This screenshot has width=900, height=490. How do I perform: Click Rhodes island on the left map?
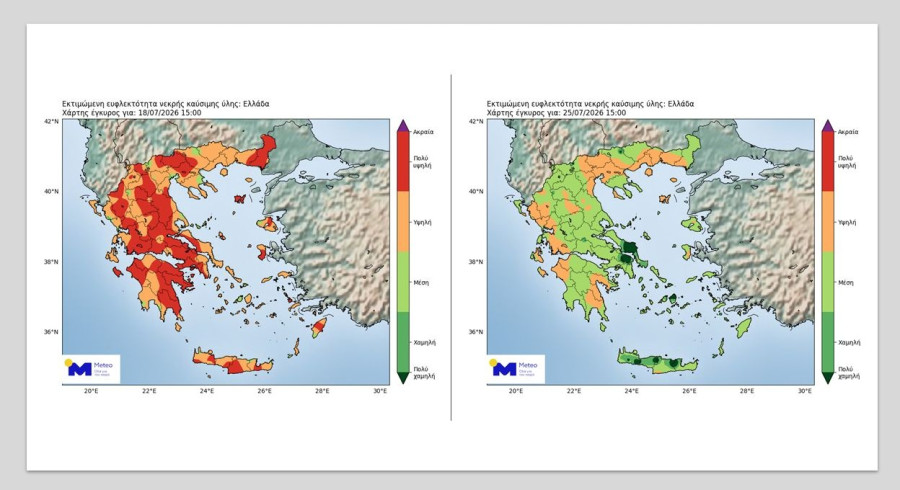[319, 327]
